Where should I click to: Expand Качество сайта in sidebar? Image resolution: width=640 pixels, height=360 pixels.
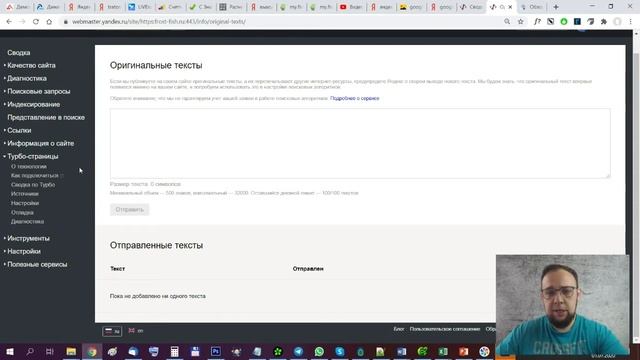31,65
